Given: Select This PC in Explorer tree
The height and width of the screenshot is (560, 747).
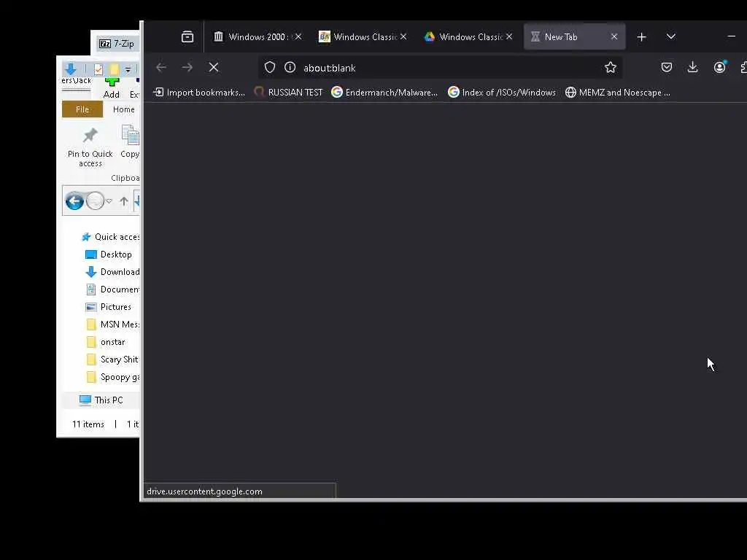Looking at the screenshot, I should [101, 400].
